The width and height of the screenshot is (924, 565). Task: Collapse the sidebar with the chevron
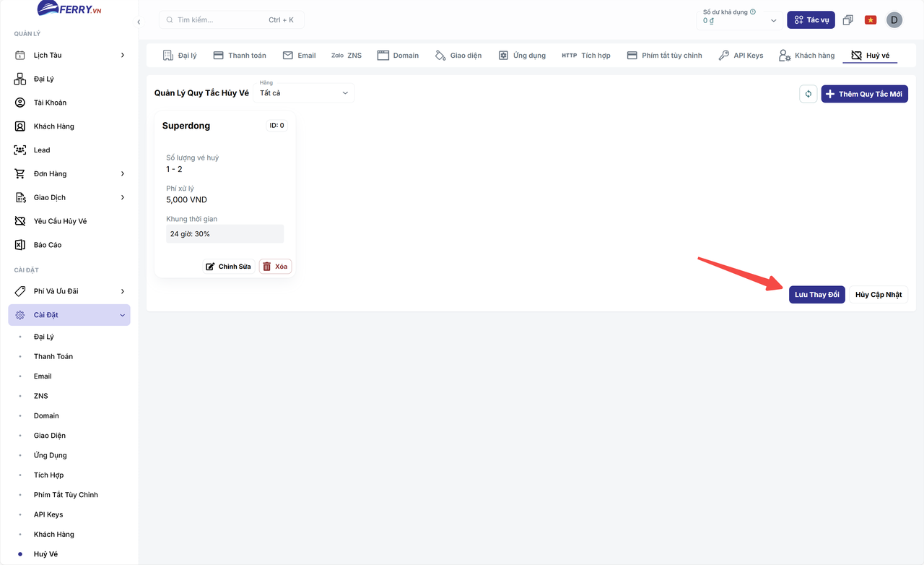coord(139,22)
